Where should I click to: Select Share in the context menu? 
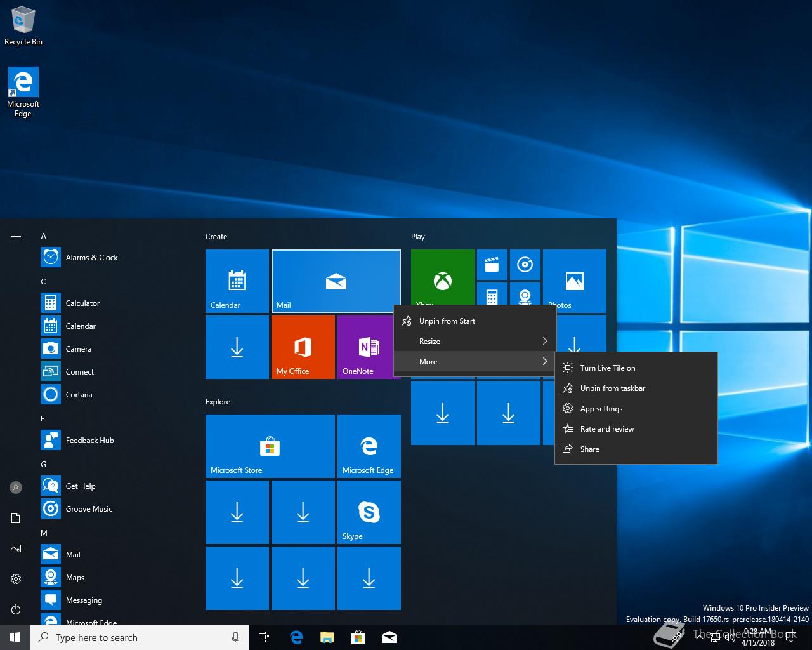click(636, 449)
